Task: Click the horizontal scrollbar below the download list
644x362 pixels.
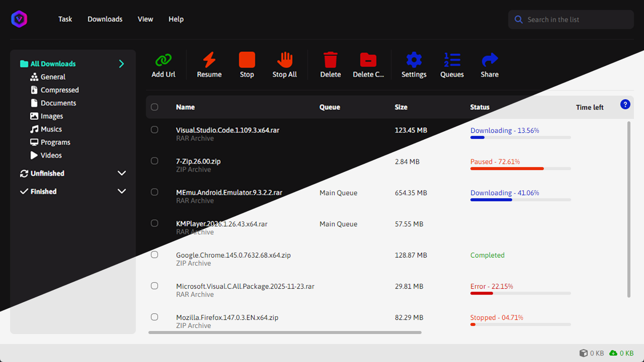Action: coord(285,332)
